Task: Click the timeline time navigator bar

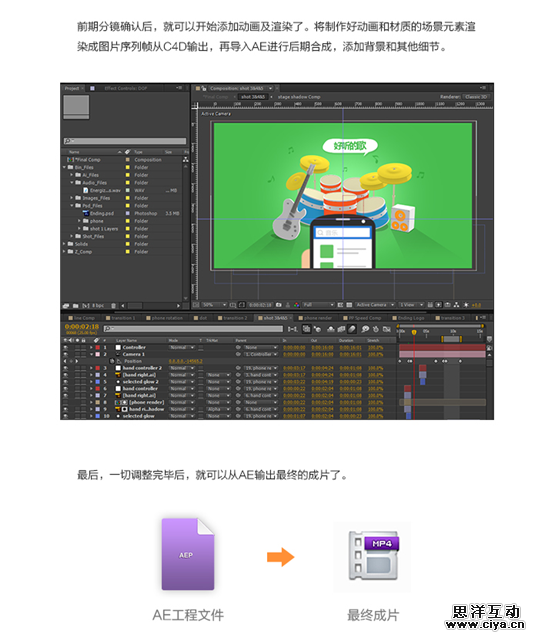Action: point(441,326)
